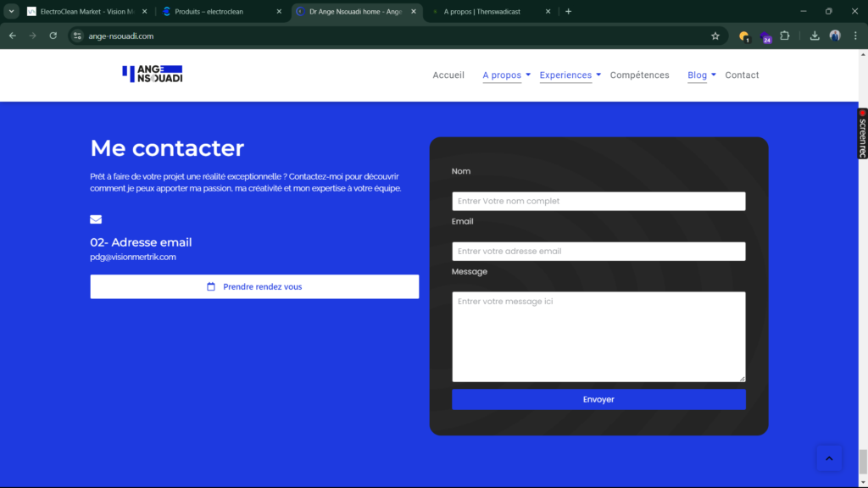Focus the Nom input field

(598, 202)
